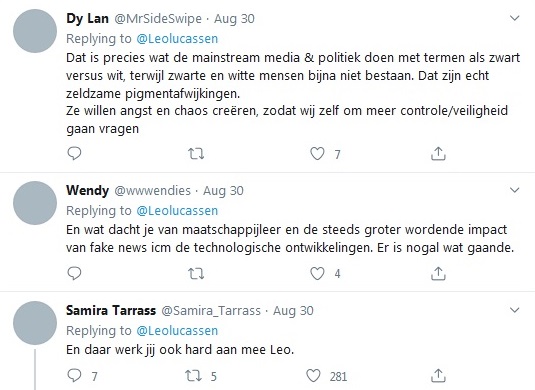Share Samira Tarrass's tweet
535x390 pixels.
[438, 376]
